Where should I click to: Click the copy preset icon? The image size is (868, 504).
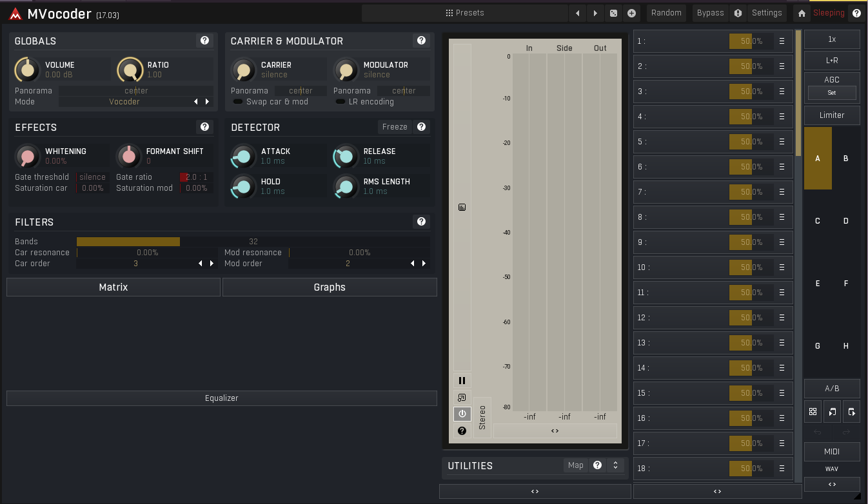point(832,411)
